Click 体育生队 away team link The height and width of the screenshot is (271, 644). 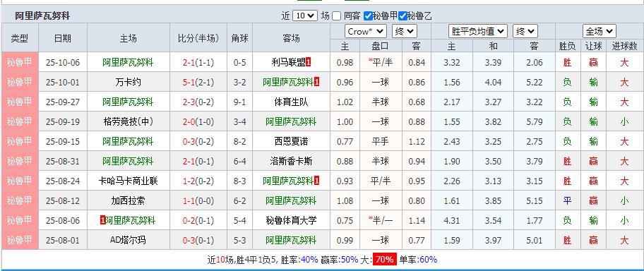(x=291, y=102)
